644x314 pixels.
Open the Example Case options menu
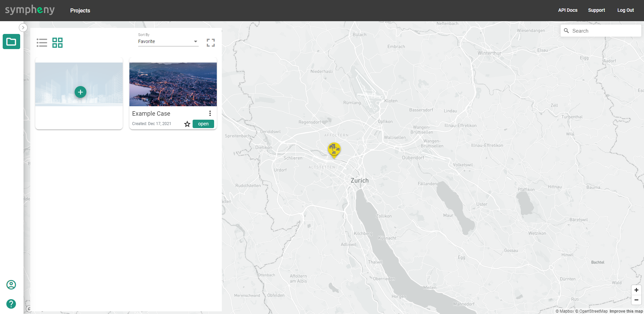tap(210, 114)
